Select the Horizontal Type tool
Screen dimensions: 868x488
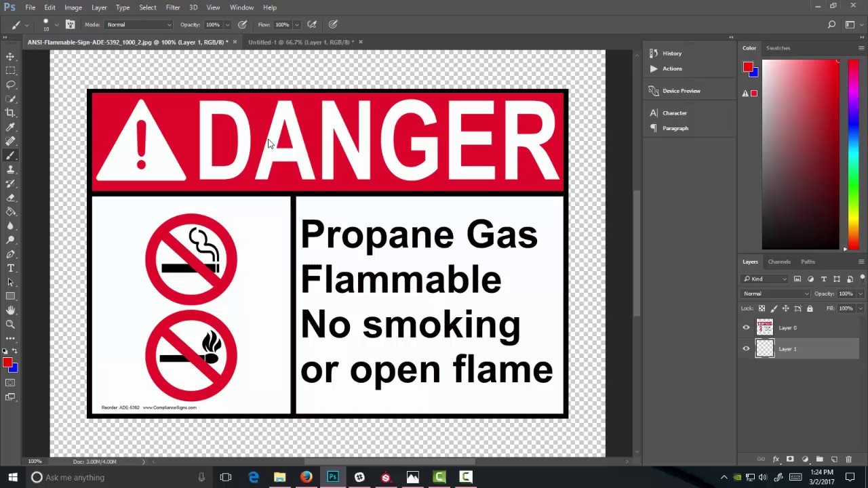(10, 268)
